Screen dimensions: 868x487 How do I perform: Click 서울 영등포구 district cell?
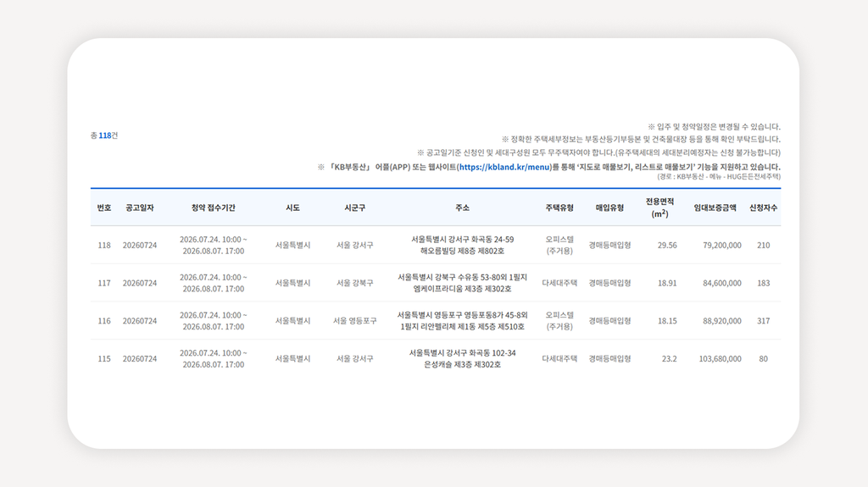(x=355, y=320)
